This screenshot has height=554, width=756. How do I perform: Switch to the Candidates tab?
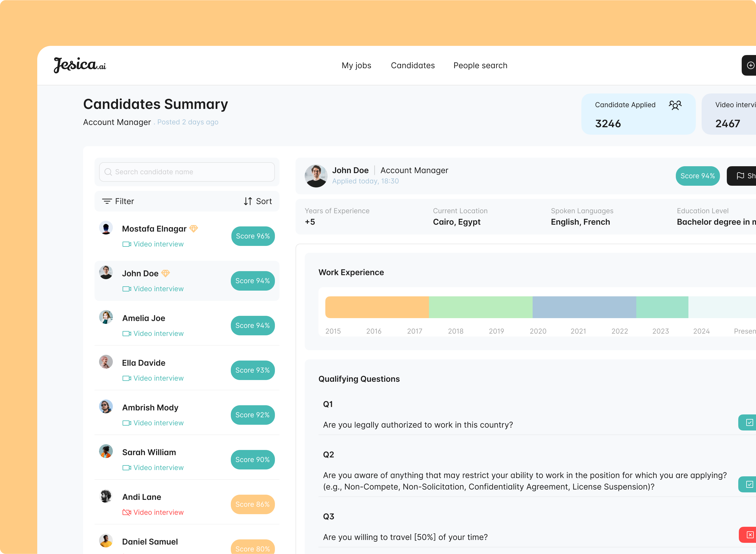pyautogui.click(x=413, y=65)
